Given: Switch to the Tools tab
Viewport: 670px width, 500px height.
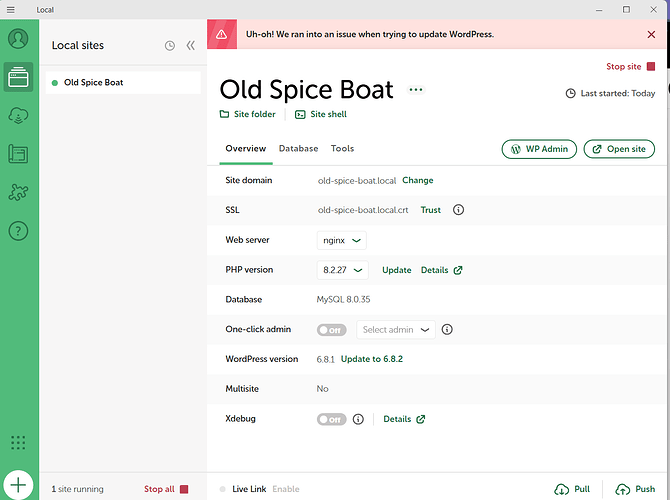Looking at the screenshot, I should [x=342, y=149].
